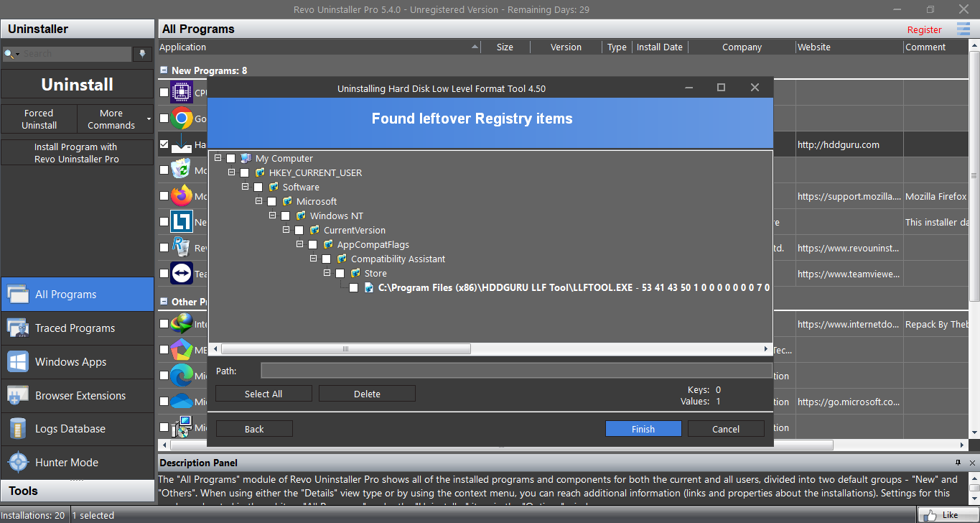Open the Browser Extensions module
The height and width of the screenshot is (523, 980).
(x=80, y=396)
